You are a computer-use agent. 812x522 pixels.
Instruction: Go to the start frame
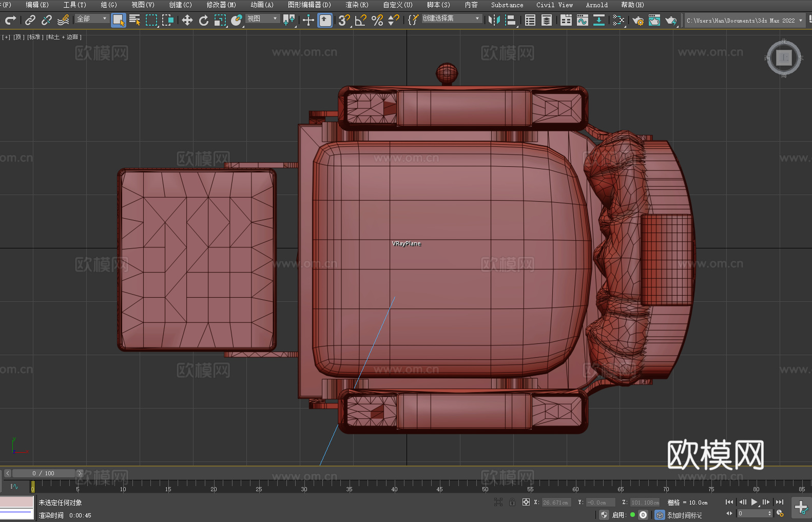[x=729, y=502]
